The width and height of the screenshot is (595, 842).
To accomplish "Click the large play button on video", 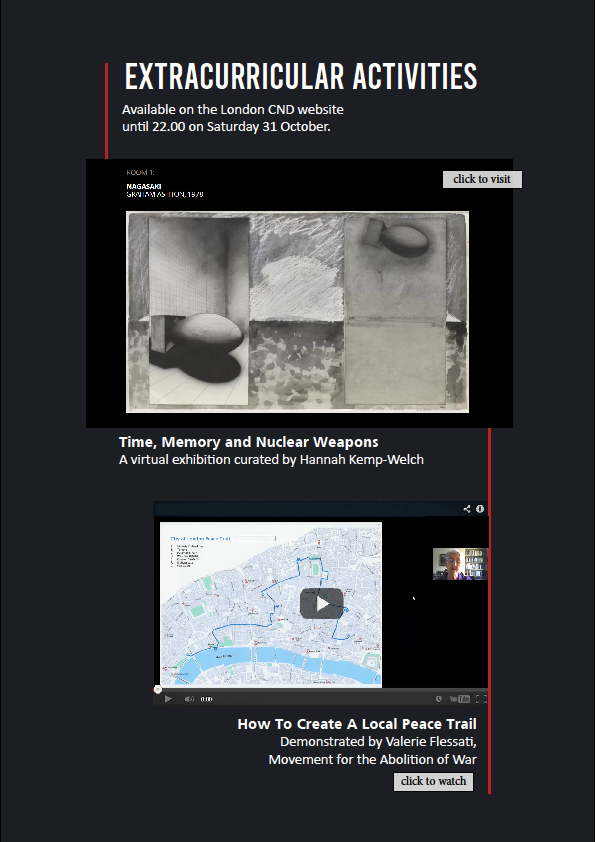I will click(x=322, y=603).
